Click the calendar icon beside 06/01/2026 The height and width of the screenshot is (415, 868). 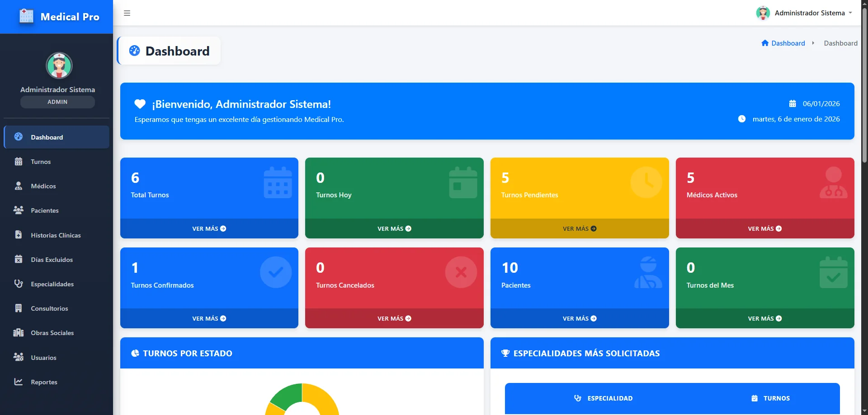pos(793,104)
